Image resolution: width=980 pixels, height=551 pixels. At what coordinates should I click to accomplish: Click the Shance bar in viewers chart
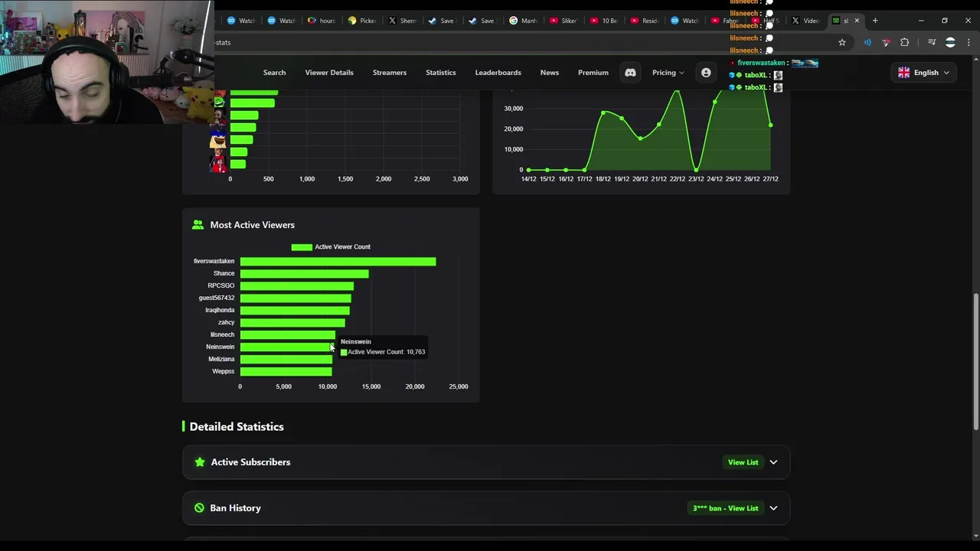[x=304, y=274]
